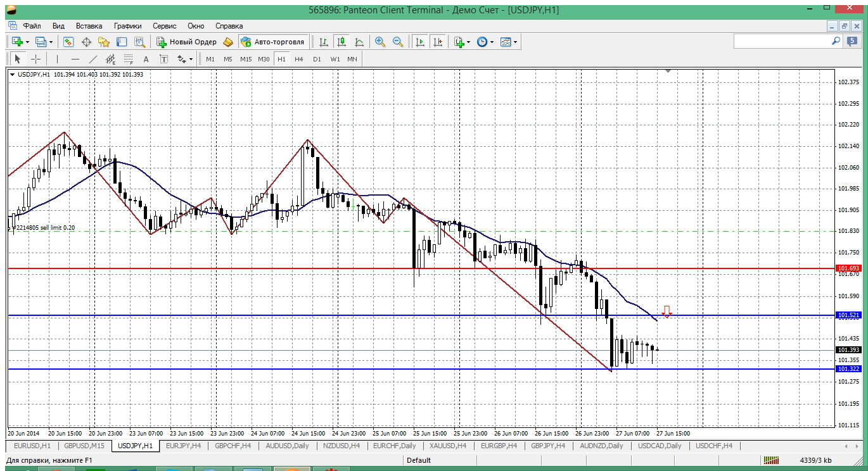Screen dimensions: 868x471
Task: Open the Сервис menu
Action: point(165,26)
